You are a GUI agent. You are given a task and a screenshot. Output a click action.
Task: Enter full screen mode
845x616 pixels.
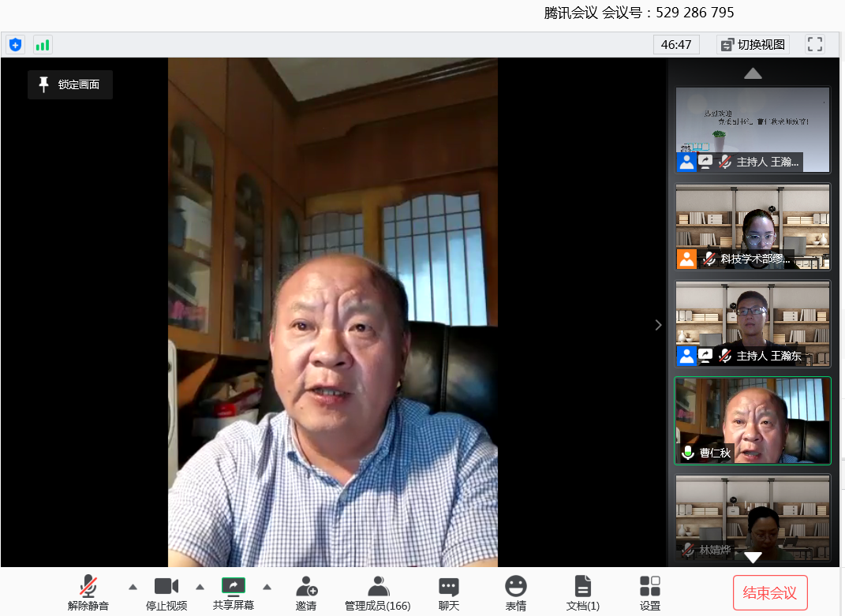[x=814, y=45]
